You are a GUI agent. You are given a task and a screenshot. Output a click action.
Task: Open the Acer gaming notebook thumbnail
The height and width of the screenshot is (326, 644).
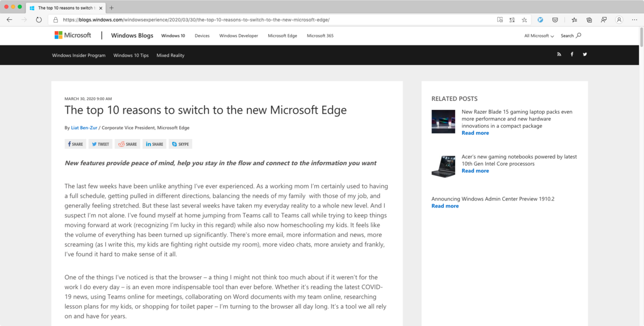pyautogui.click(x=443, y=166)
